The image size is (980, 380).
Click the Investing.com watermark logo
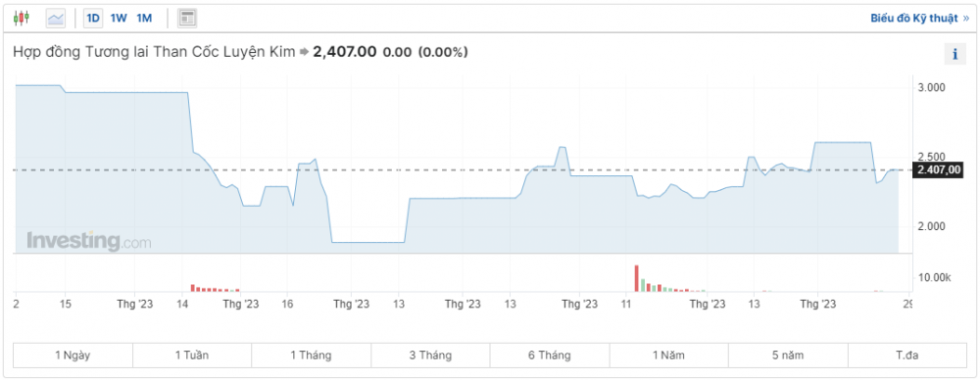(x=88, y=241)
